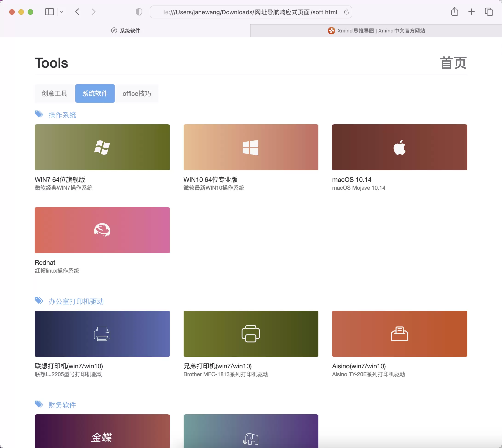The image size is (502, 448).
Task: Go forward to next page
Action: coord(93,12)
